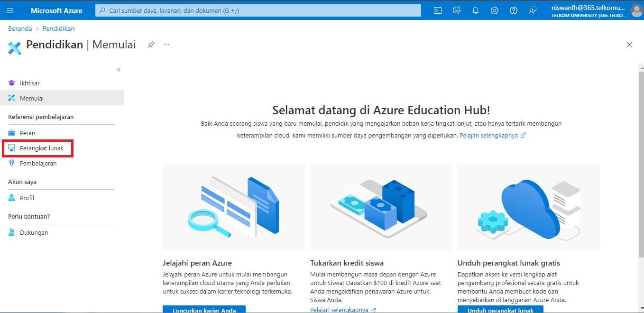The width and height of the screenshot is (644, 313).
Task: Open the help question mark menu
Action: click(x=514, y=10)
